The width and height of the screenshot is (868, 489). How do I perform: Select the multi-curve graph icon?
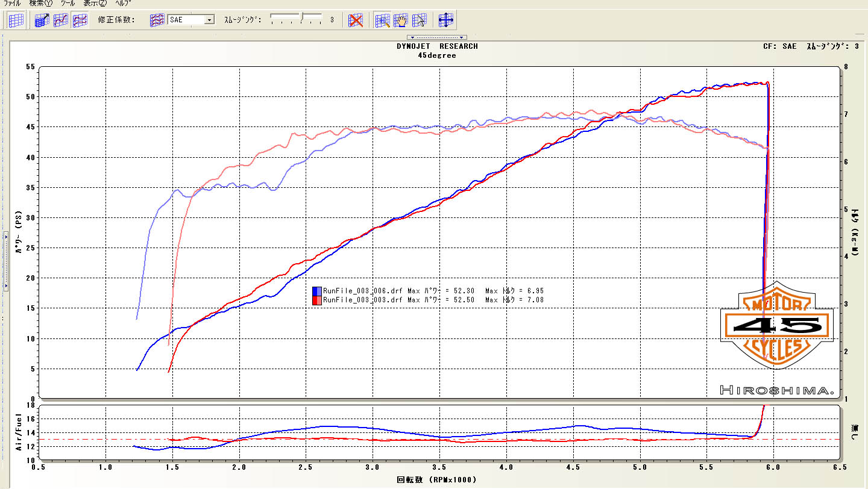[x=80, y=20]
